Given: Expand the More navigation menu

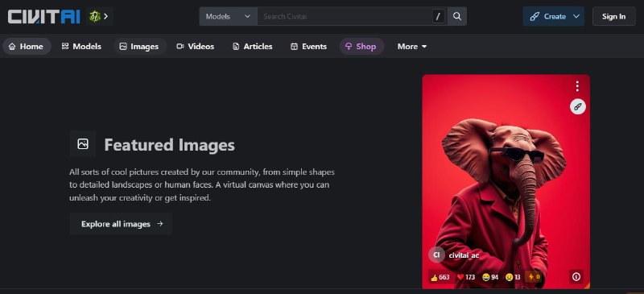Looking at the screenshot, I should 412,47.
